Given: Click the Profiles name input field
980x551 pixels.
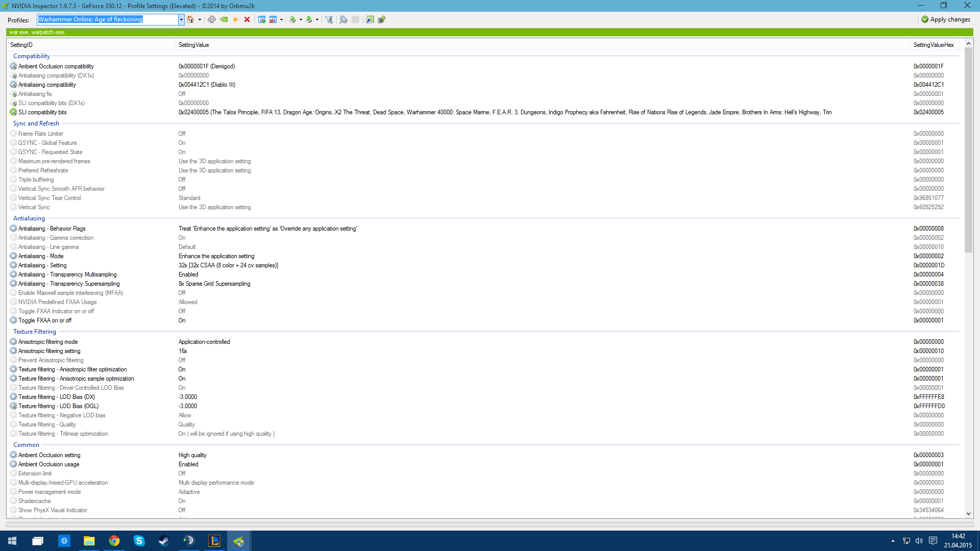Looking at the screenshot, I should click(x=108, y=19).
